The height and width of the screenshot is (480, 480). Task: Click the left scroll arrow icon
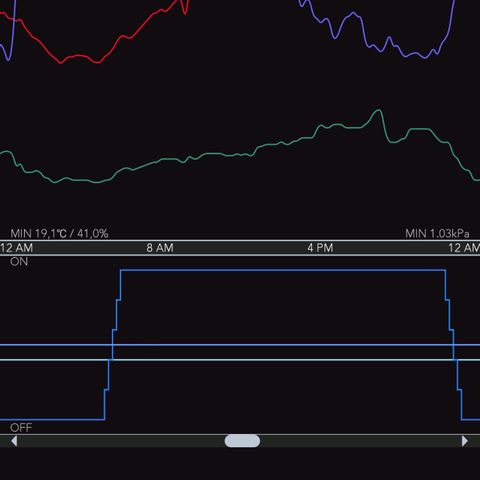point(14,441)
